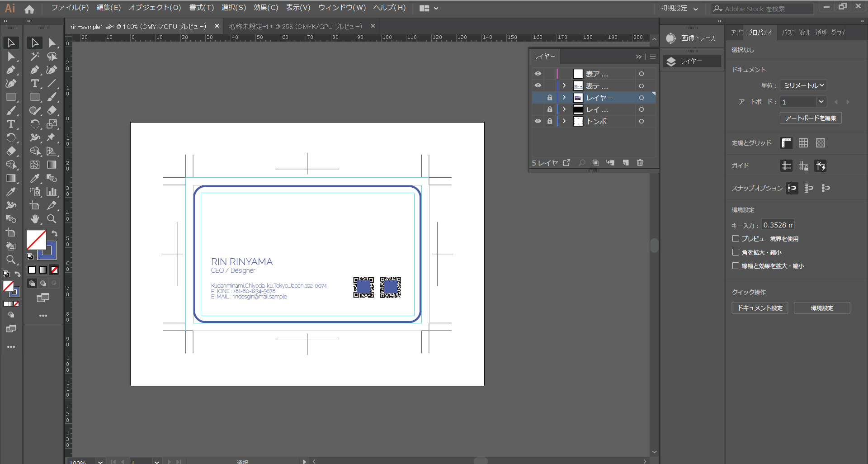868x464 pixels.
Task: Hide the 表テ… layer using its eye icon
Action: tap(538, 85)
